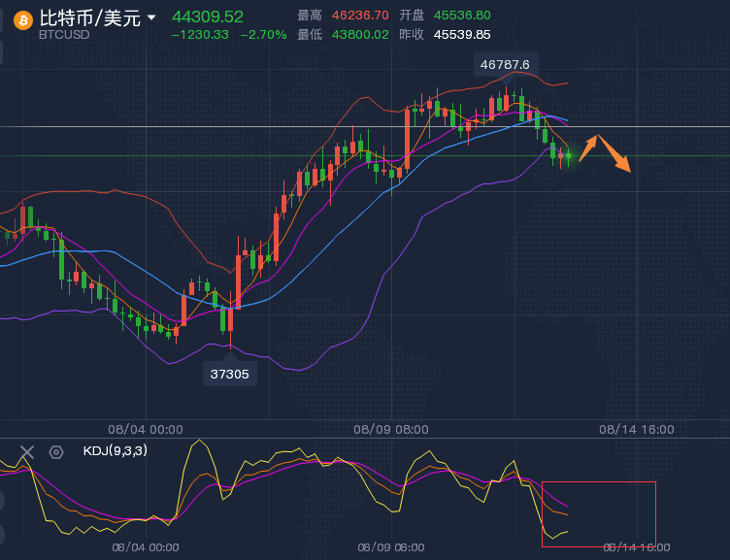
Task: Click the 08/09 08:00 time axis label
Action: [x=391, y=428]
